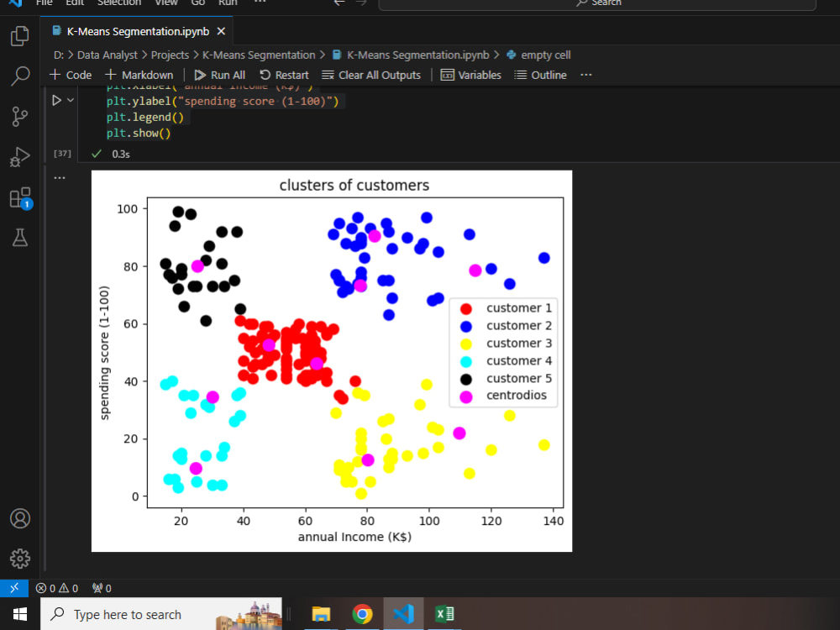Open File Explorer from taskbar

pos(321,614)
